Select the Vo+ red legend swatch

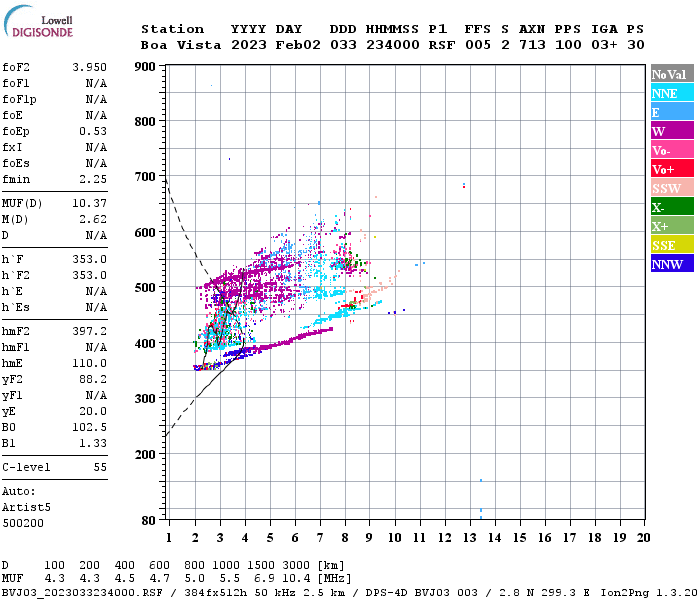672,169
